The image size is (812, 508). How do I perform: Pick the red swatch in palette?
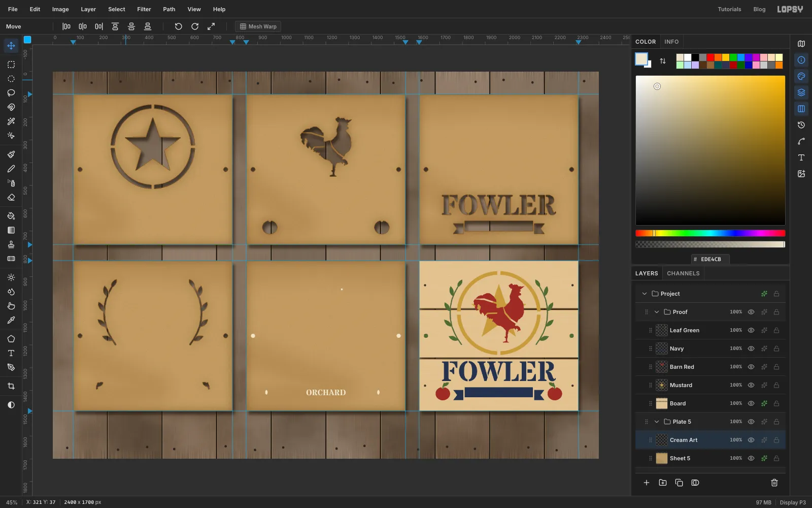710,57
